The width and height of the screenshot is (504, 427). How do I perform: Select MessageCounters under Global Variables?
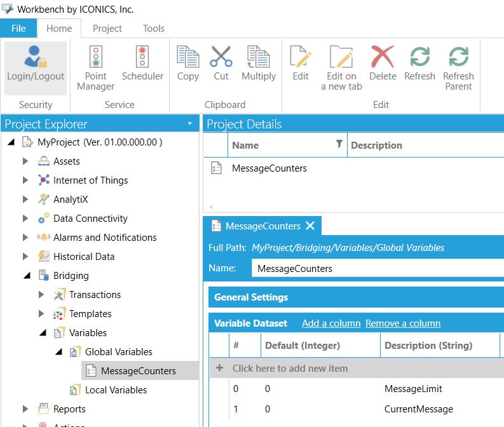click(138, 371)
